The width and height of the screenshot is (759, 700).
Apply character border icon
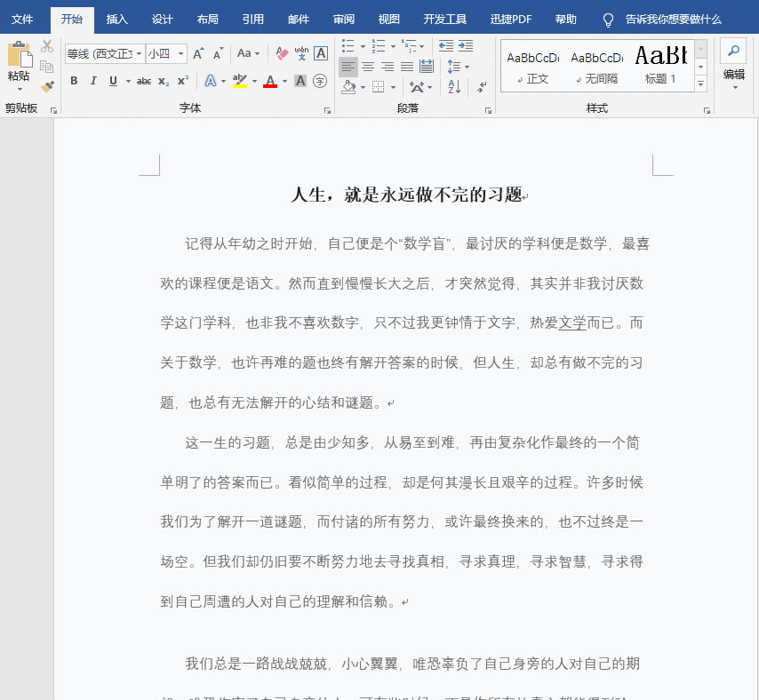pyautogui.click(x=321, y=52)
